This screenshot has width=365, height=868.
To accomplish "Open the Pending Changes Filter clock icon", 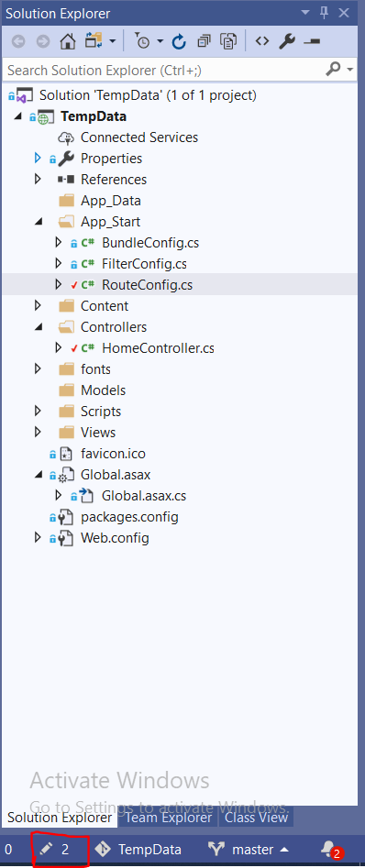I will [x=143, y=41].
